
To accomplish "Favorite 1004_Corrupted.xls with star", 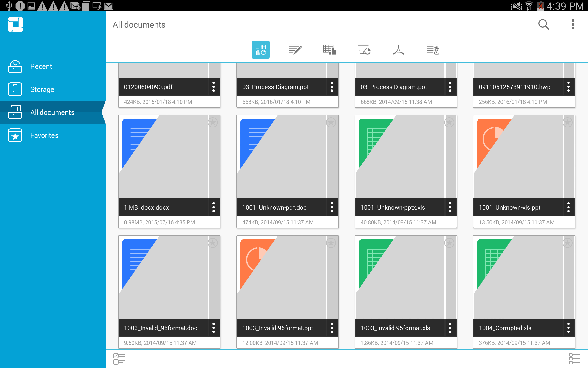I will tap(568, 243).
